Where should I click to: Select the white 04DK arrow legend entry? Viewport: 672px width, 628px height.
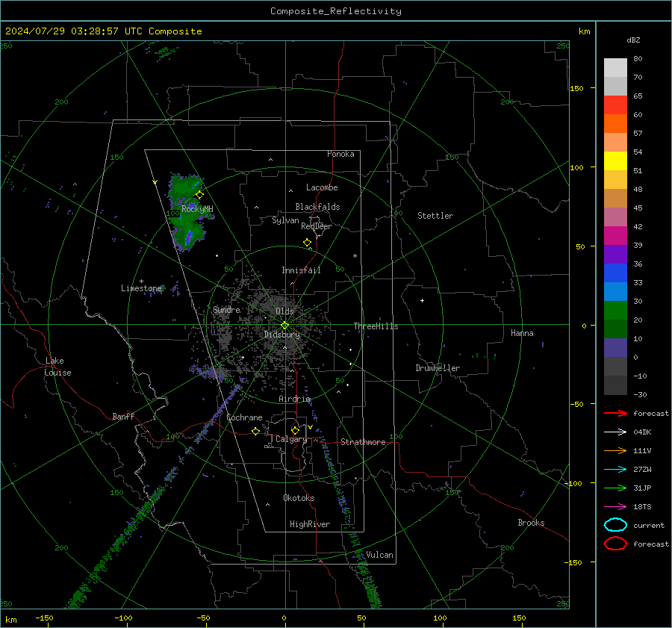tap(615, 432)
